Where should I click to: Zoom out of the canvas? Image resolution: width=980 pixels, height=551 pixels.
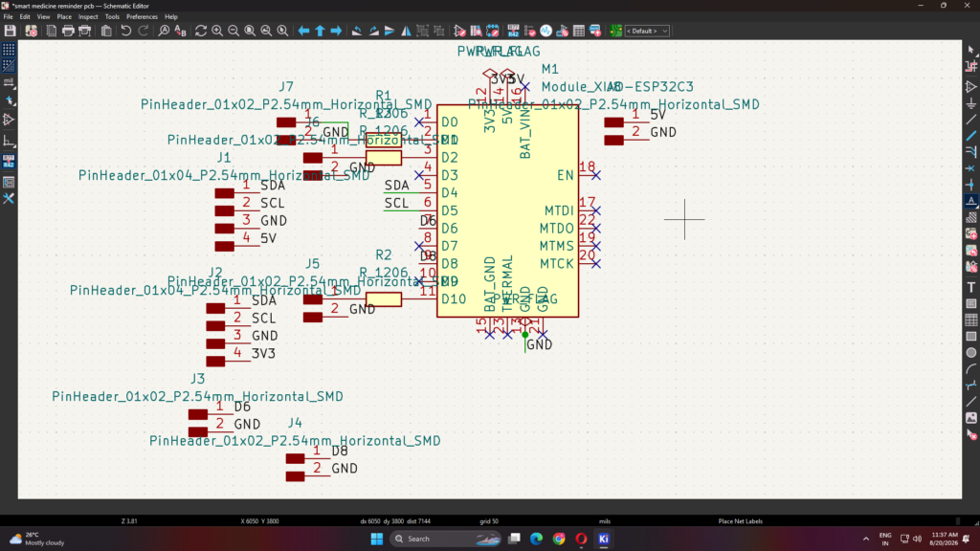coord(234,31)
